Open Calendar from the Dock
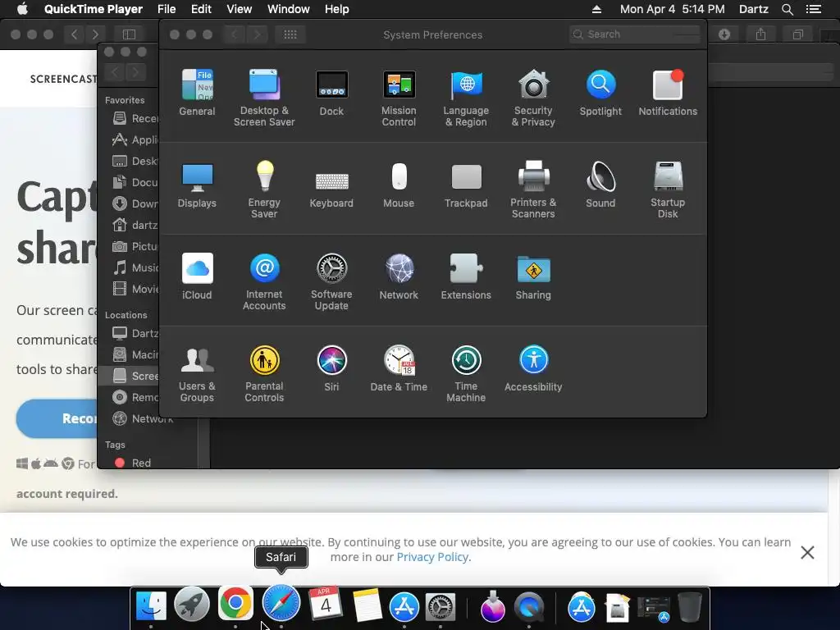This screenshot has height=630, width=840. (325, 604)
